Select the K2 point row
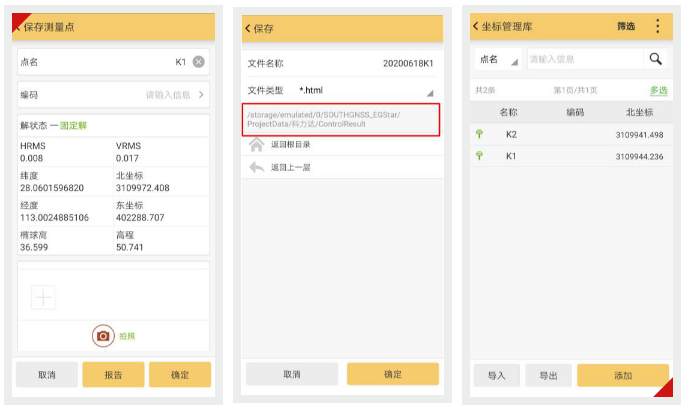Viewport: 687px width, 411px height. click(x=570, y=134)
